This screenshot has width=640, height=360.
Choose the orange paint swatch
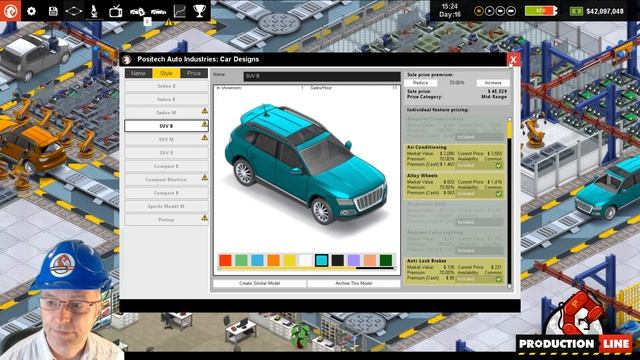coord(273,260)
